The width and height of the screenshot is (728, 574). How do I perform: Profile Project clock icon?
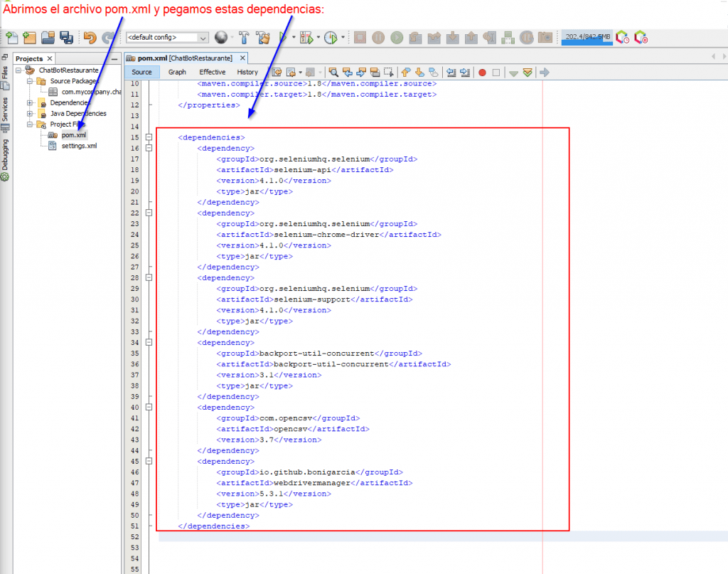[x=331, y=38]
